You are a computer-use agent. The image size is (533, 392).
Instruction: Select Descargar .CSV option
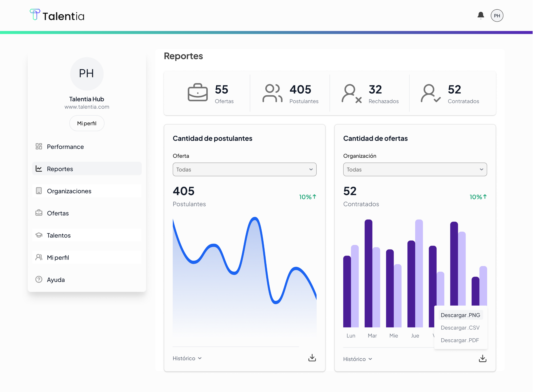click(x=460, y=328)
